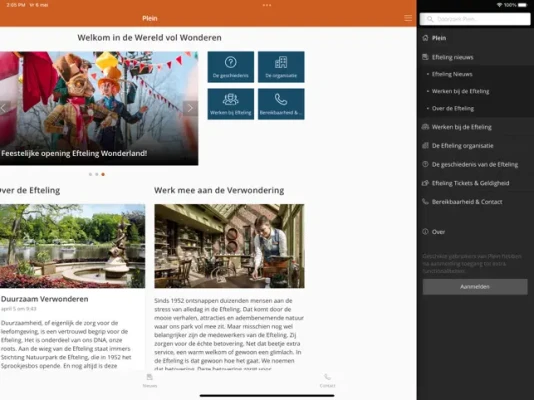Image resolution: width=534 pixels, height=400 pixels.
Task: Open the hamburger menu icon
Action: (408, 18)
